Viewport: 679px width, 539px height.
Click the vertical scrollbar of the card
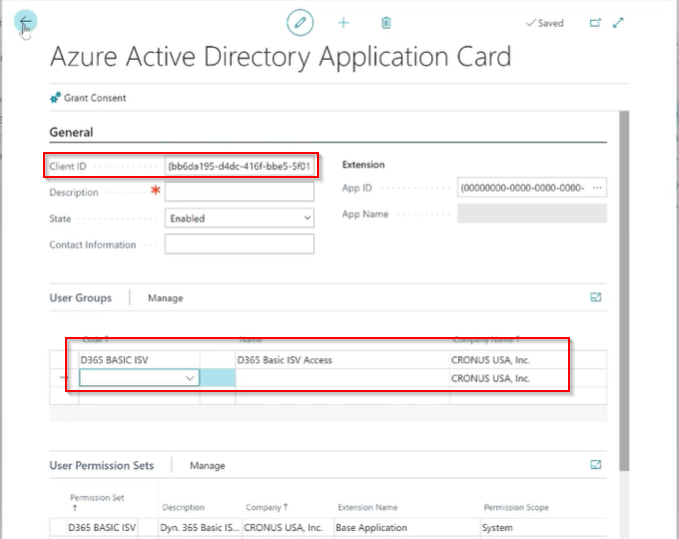pyautogui.click(x=624, y=291)
